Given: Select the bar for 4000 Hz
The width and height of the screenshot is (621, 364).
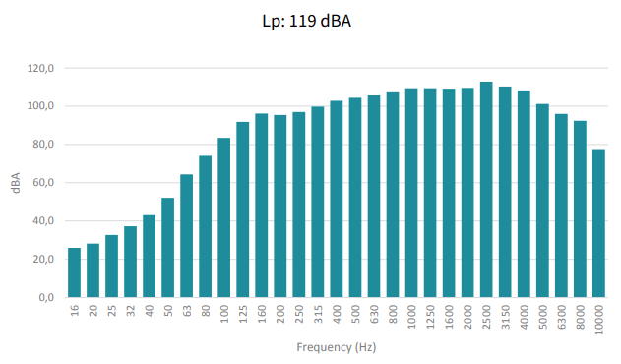Looking at the screenshot, I should [524, 194].
